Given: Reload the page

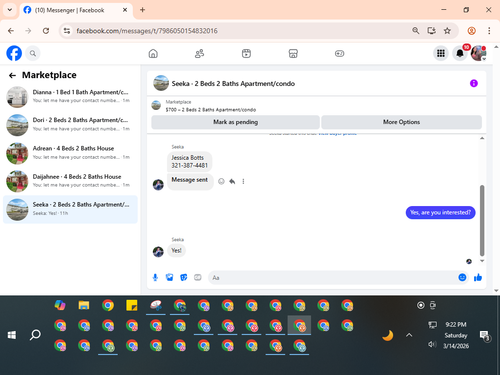Looking at the screenshot, I should click(x=46, y=31).
